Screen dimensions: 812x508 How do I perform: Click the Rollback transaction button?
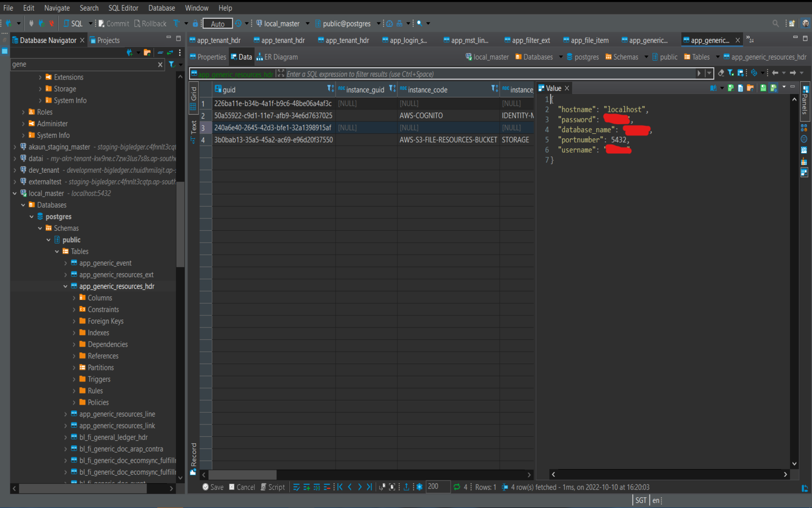click(150, 24)
